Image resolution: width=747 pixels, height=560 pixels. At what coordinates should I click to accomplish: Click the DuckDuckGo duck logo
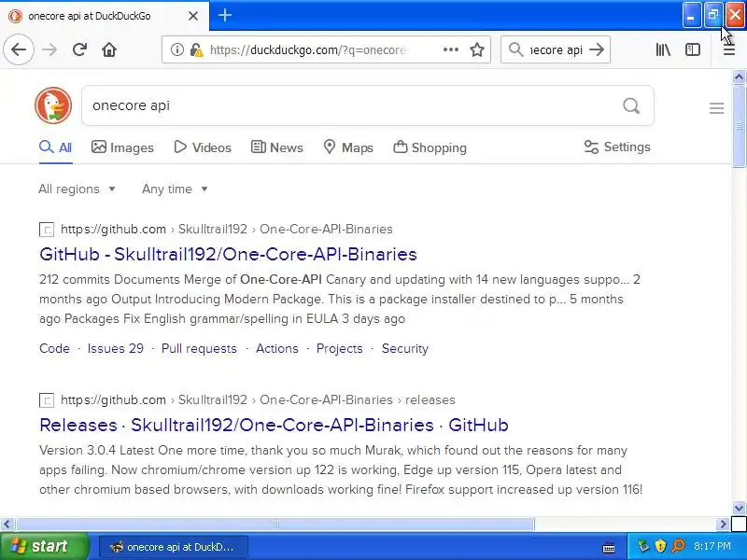[53, 105]
